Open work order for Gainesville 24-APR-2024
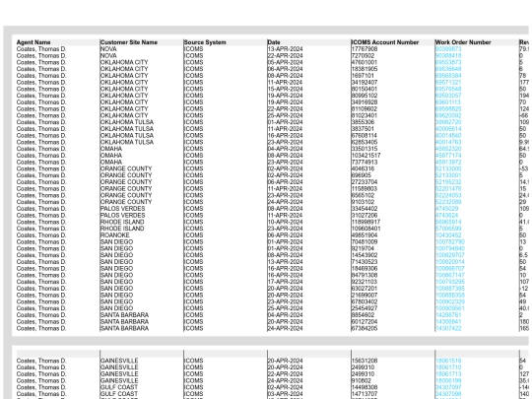Viewport: 532px width, 399px height. [x=448, y=380]
